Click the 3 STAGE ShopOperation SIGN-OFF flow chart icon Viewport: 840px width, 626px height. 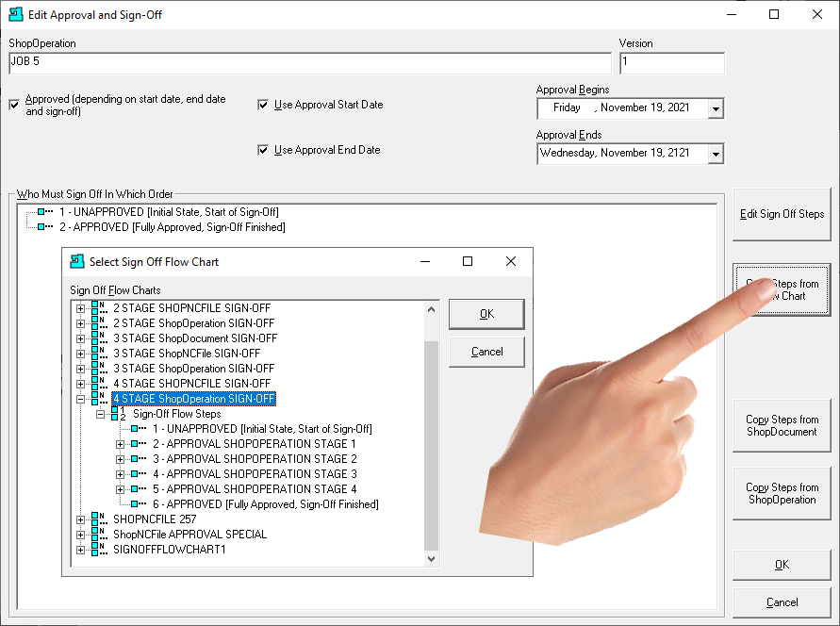(98, 369)
